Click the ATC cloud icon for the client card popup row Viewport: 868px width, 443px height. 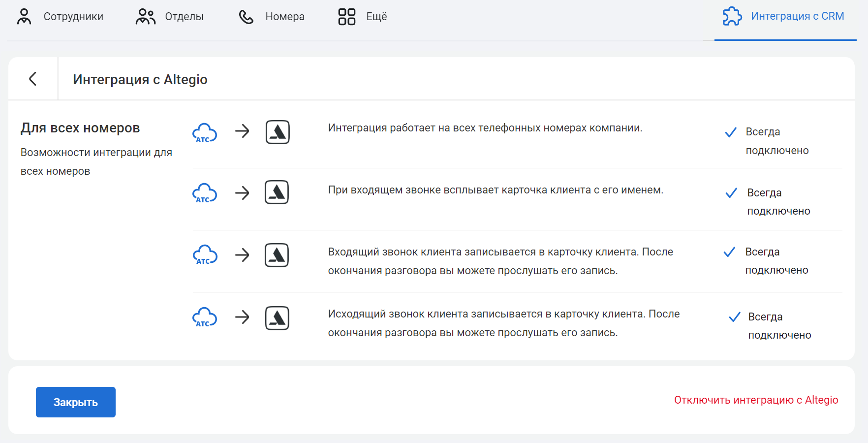205,193
